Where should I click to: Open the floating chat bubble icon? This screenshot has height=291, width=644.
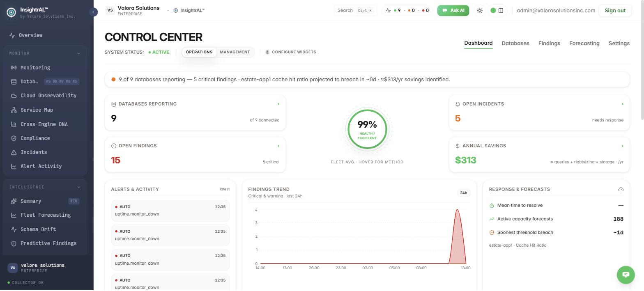coord(626,275)
